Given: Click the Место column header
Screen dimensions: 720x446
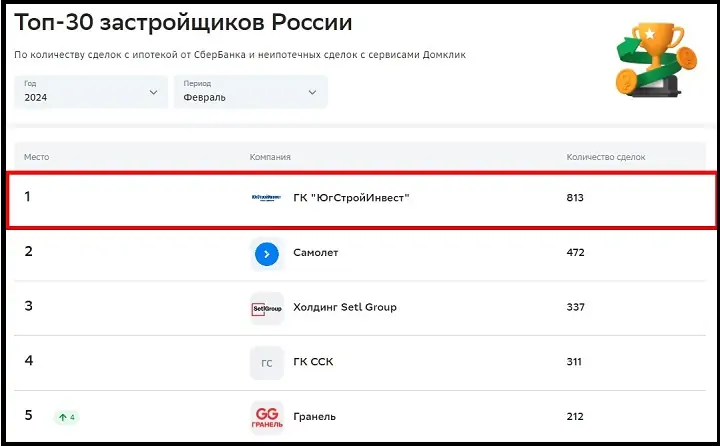Looking at the screenshot, I should point(37,157).
